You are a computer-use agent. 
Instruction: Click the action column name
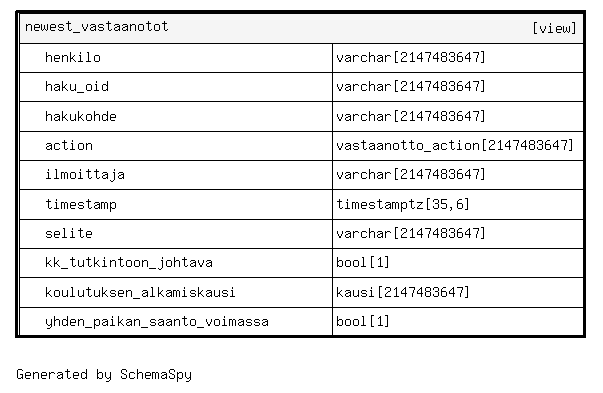pos(69,146)
